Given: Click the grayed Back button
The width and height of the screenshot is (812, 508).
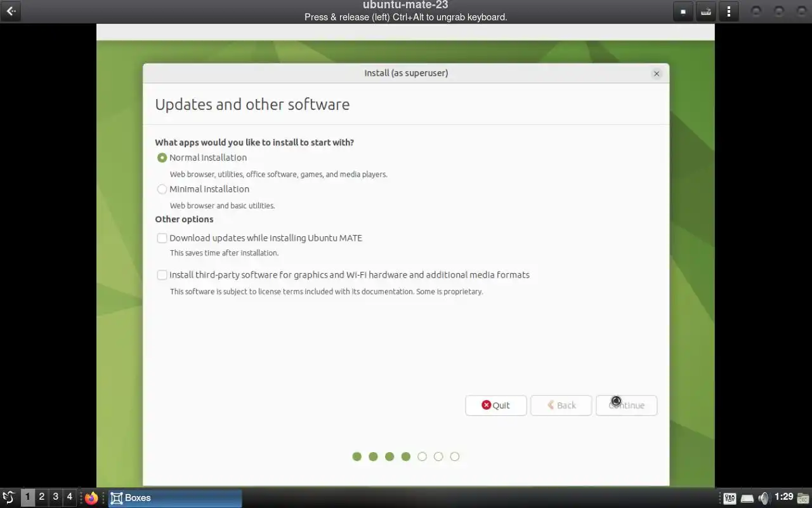Looking at the screenshot, I should pos(561,405).
